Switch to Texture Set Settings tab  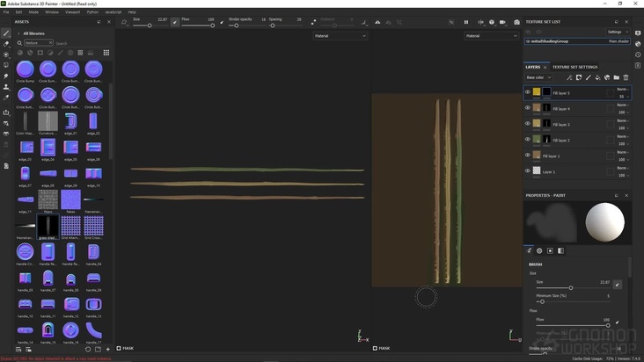click(574, 67)
